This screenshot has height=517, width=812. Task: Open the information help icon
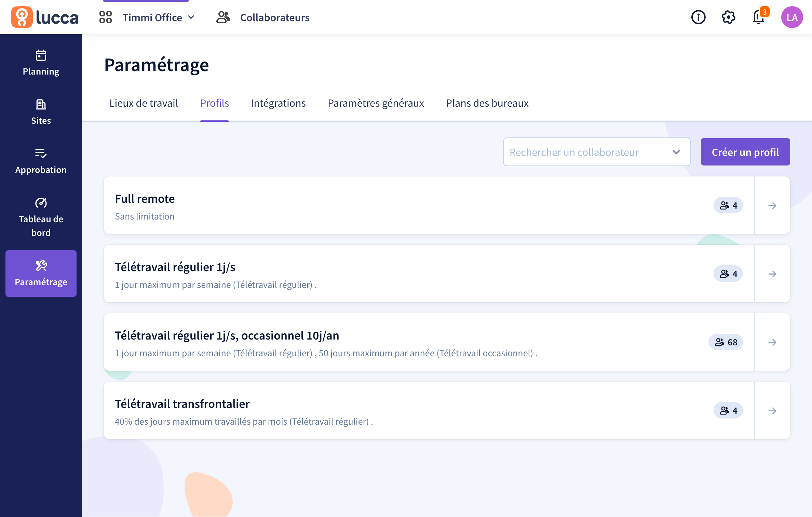point(698,17)
